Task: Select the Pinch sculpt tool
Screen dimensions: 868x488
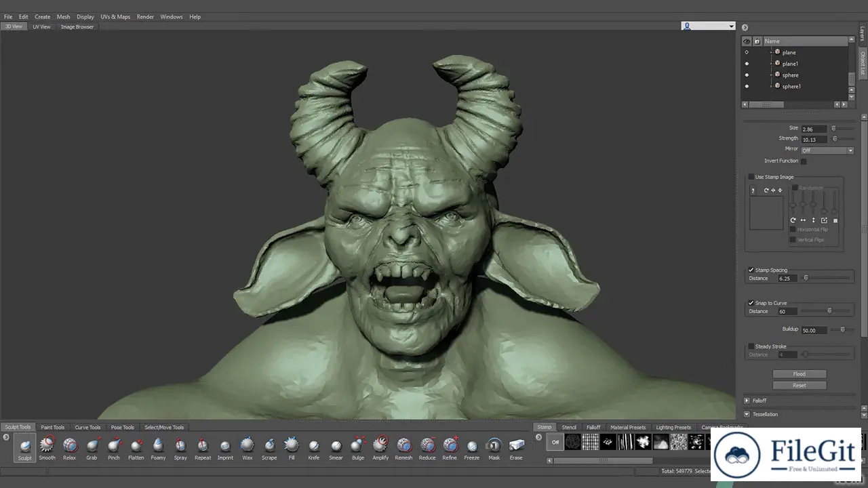Action: (x=114, y=449)
